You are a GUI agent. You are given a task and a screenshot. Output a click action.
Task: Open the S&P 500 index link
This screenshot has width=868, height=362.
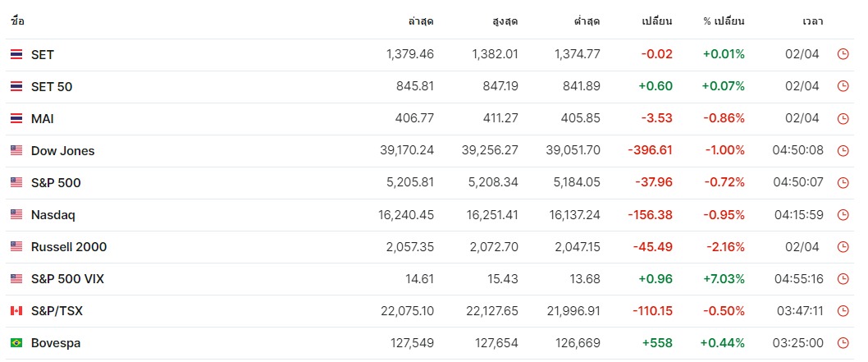click(x=56, y=183)
